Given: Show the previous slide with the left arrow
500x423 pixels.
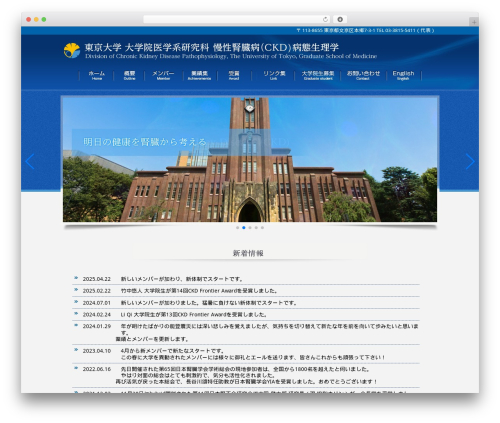Looking at the screenshot, I should point(30,162).
